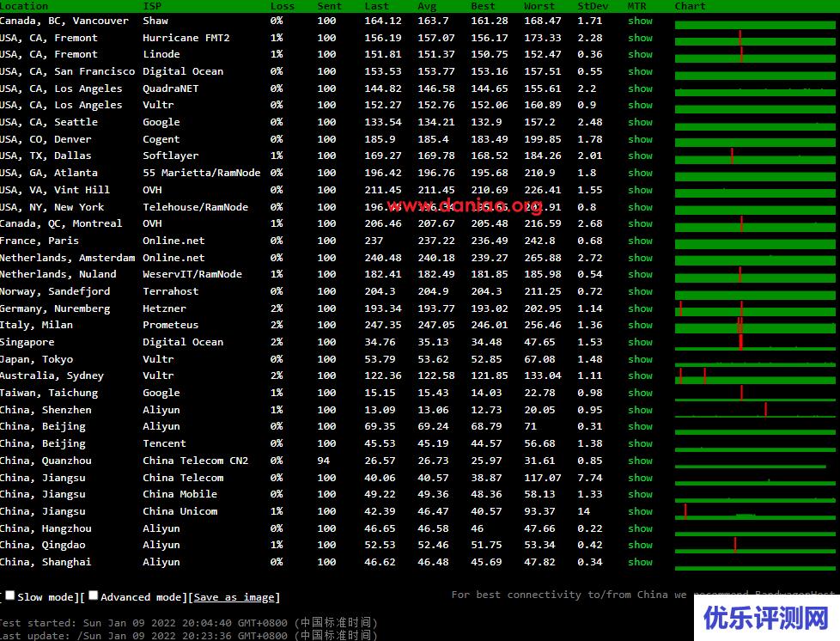Tick the Advanced mode checkbox
This screenshot has height=641, width=840.
(94, 595)
